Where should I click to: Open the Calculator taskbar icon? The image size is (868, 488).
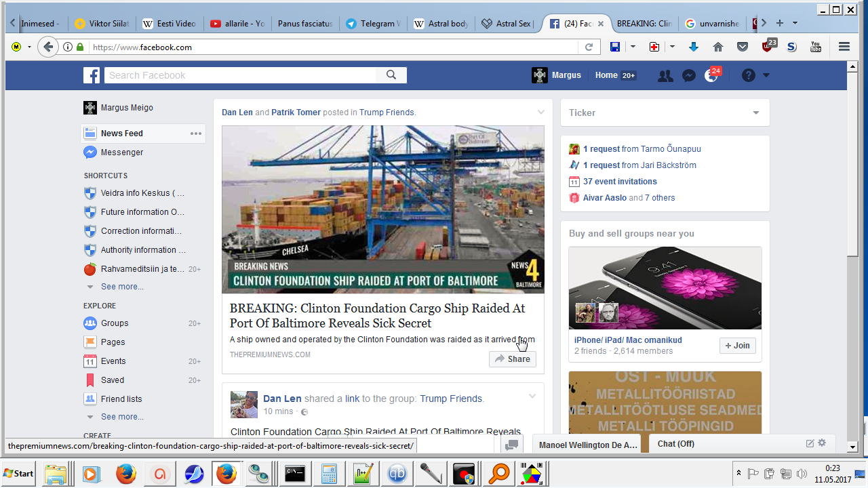(330, 473)
